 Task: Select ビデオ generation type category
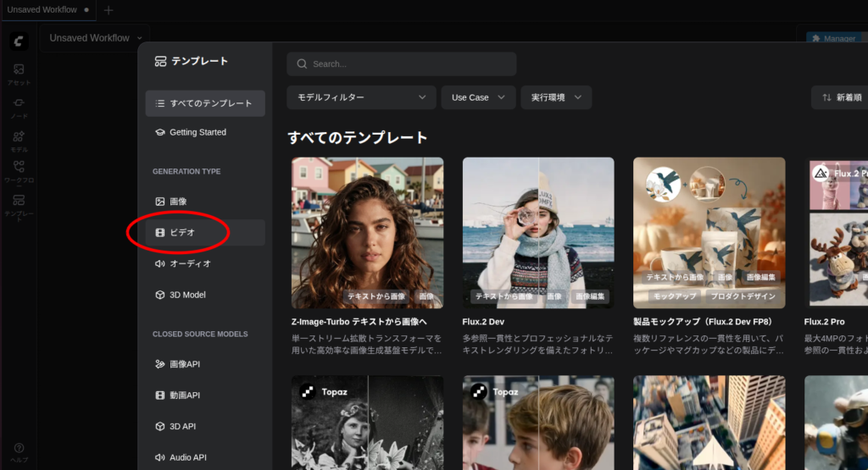point(205,233)
